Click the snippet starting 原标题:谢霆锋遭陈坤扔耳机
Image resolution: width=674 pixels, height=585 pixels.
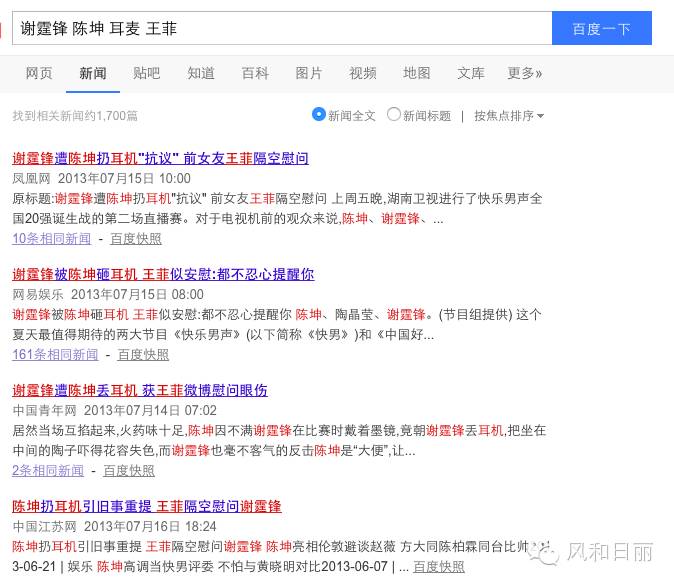[277, 208]
